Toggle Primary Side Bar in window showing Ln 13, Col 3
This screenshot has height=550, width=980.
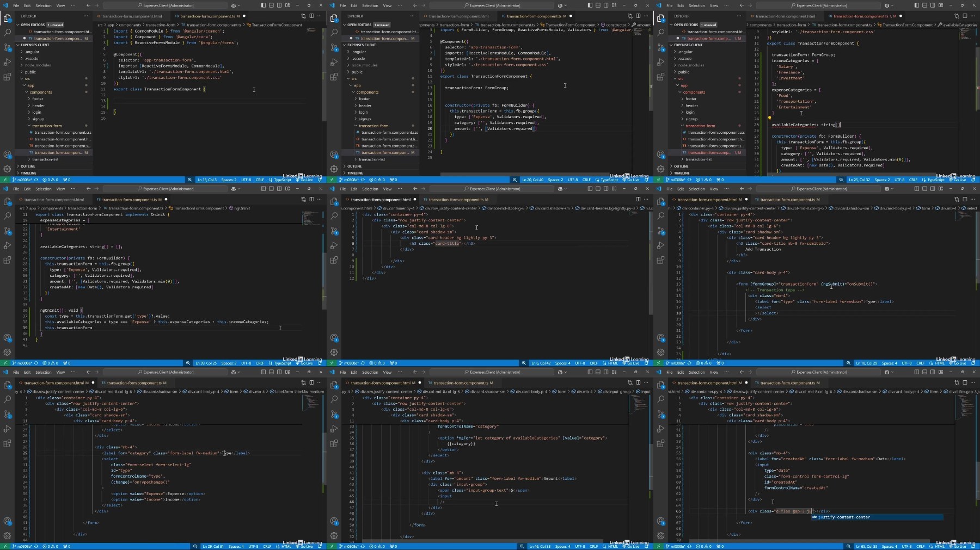point(263,5)
